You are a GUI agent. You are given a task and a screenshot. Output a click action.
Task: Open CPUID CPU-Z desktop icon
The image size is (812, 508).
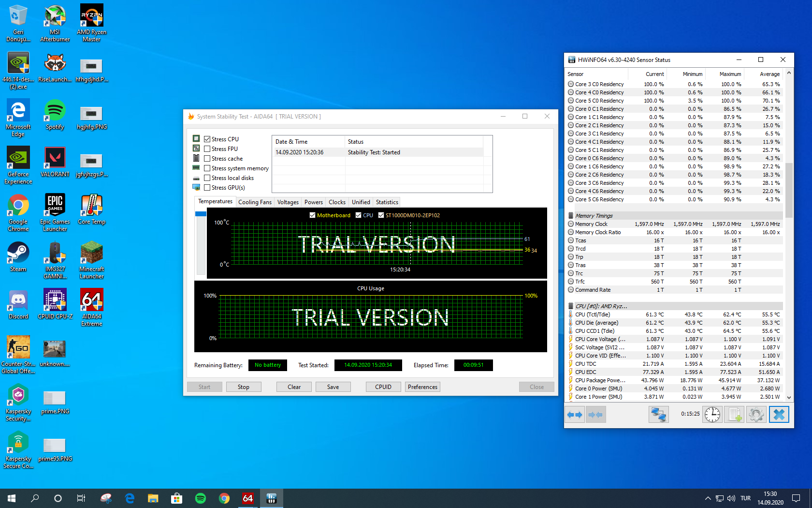[x=55, y=304]
